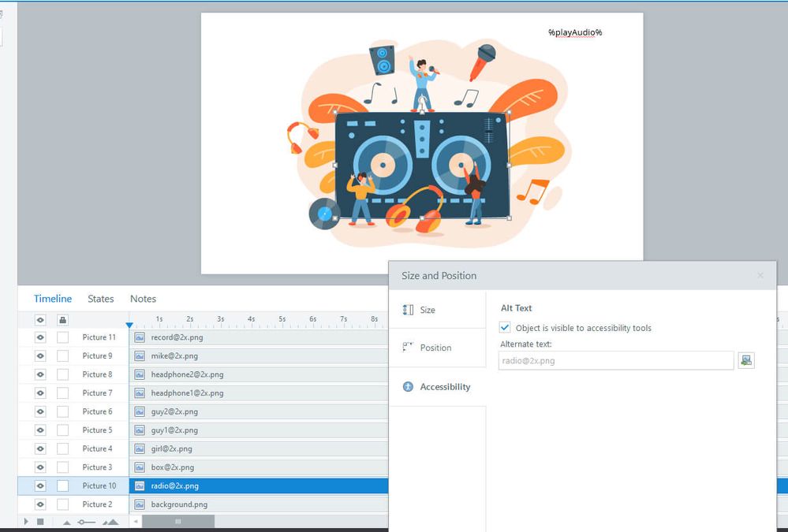The width and height of the screenshot is (788, 532).
Task: Hide Picture 7 with its eye toggle
Action: 40,393
